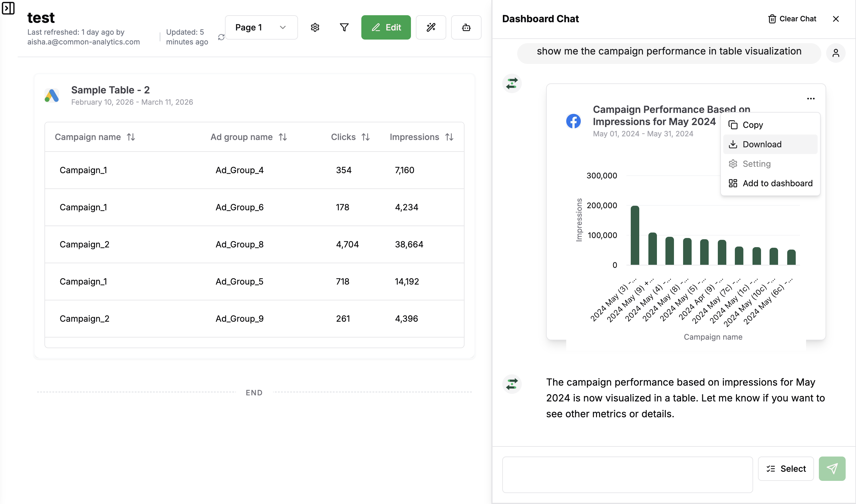This screenshot has height=504, width=856.
Task: Sort table by Campaign name column
Action: point(131,137)
